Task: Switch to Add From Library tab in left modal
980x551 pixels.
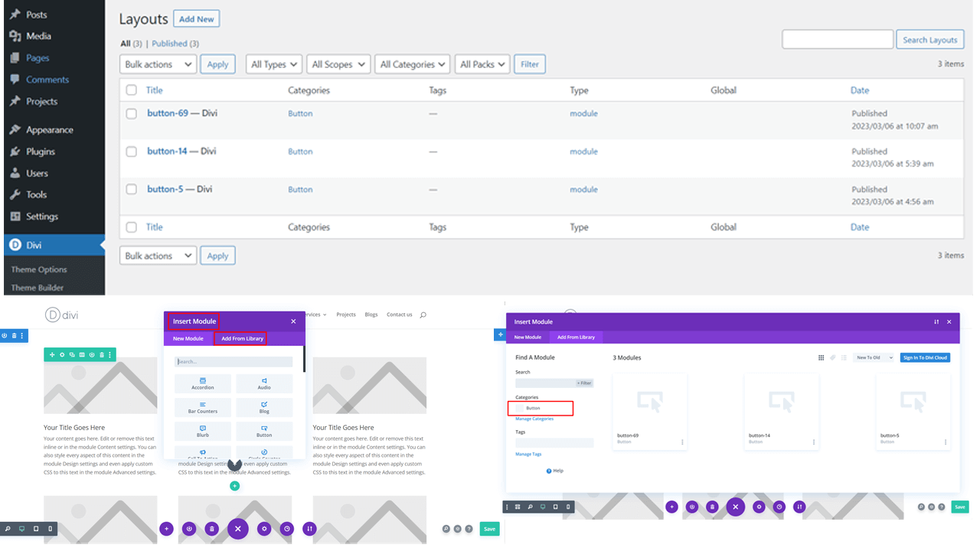Action: pyautogui.click(x=242, y=338)
